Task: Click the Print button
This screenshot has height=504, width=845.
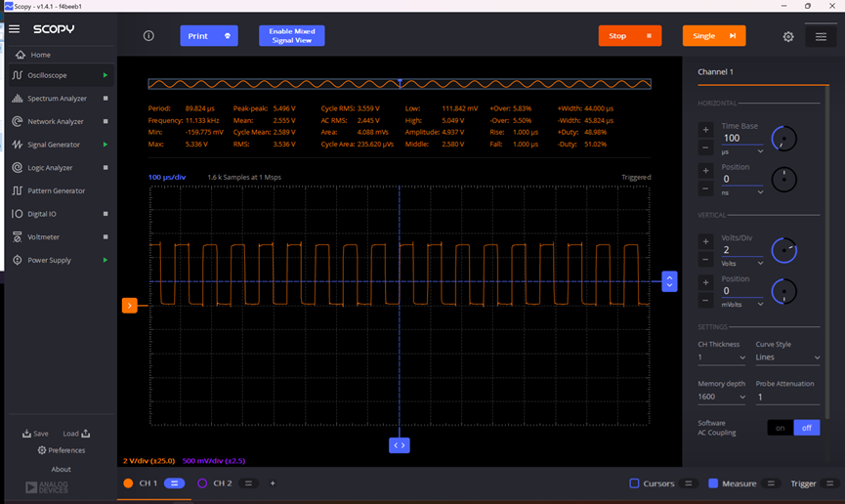Action: pyautogui.click(x=209, y=35)
